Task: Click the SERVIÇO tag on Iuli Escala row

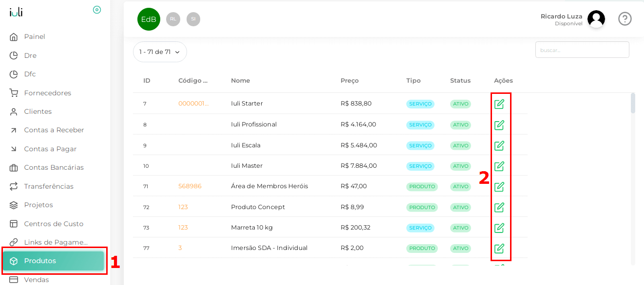Action: pos(420,145)
